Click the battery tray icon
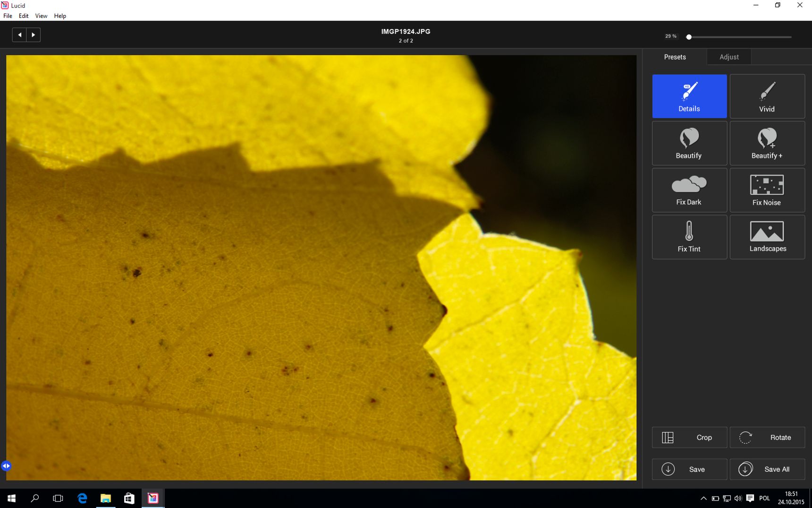This screenshot has height=508, width=812. point(715,498)
